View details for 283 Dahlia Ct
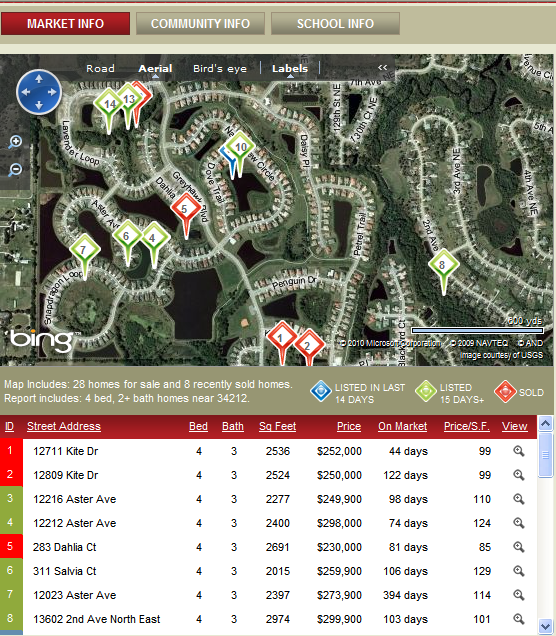 [519, 547]
